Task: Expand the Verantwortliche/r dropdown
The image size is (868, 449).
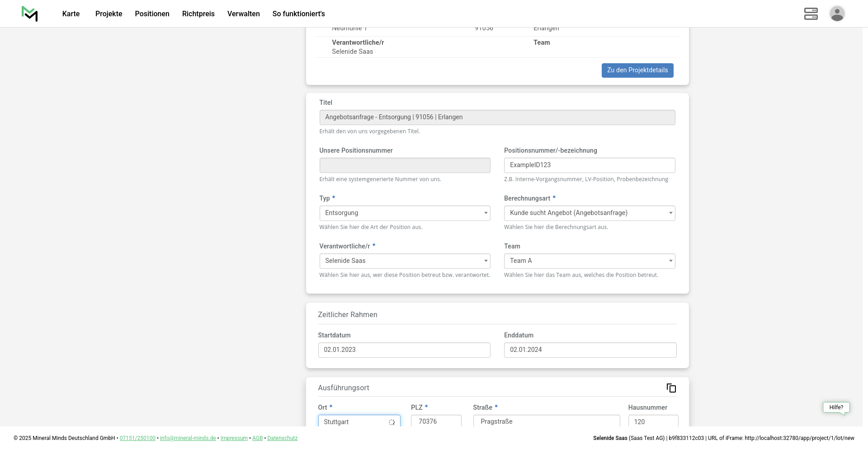Action: point(404,261)
